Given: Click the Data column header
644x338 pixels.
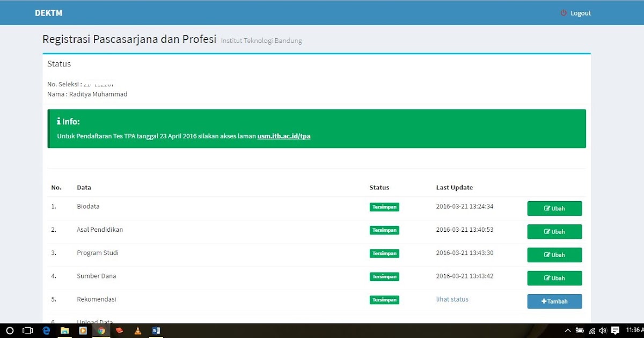Looking at the screenshot, I should pyautogui.click(x=84, y=188).
